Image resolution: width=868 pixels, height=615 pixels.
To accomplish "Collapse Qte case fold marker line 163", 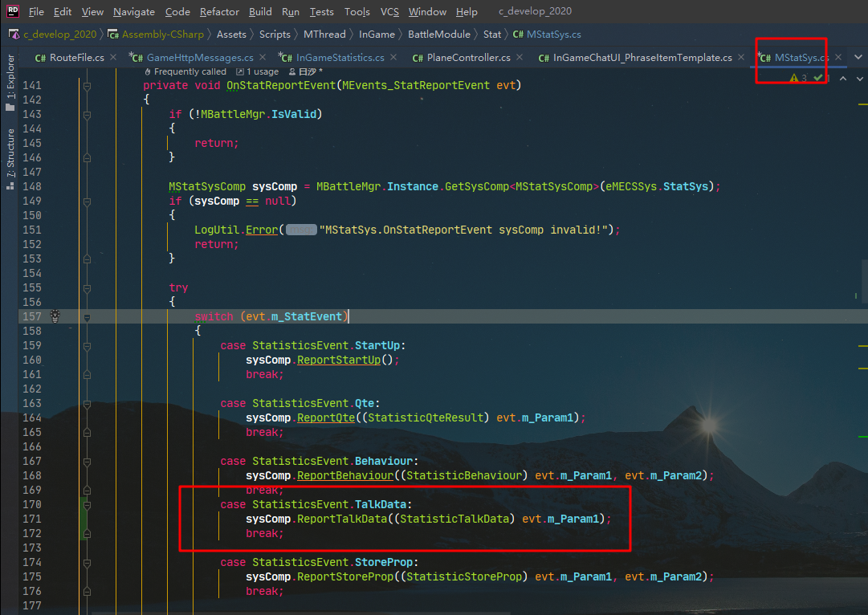I will coord(87,404).
